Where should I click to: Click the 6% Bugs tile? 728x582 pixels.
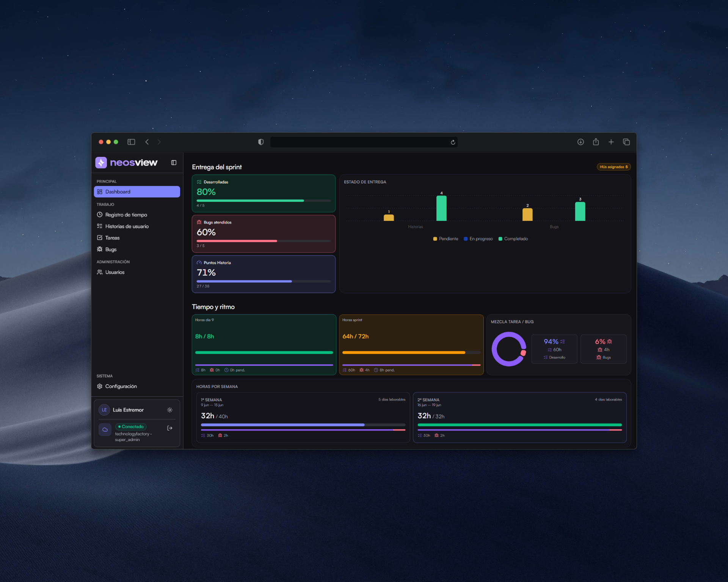point(604,349)
